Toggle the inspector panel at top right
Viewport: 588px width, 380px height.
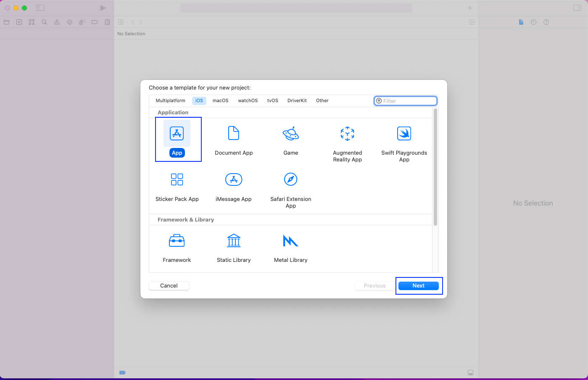(577, 8)
